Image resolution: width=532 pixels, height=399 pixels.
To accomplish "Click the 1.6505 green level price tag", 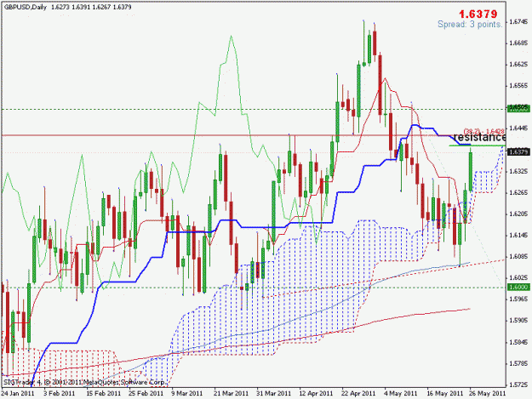I will pyautogui.click(x=518, y=108).
